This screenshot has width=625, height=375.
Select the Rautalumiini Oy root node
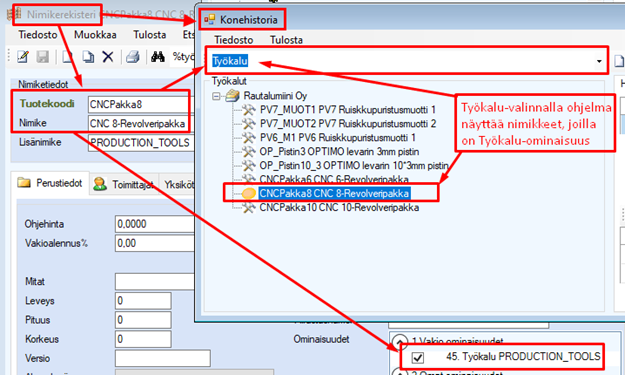pos(275,96)
